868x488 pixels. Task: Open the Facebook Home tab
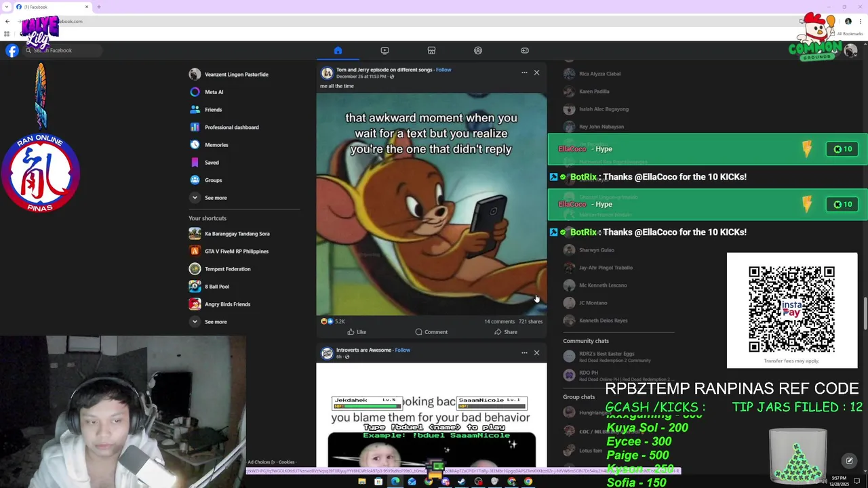(x=338, y=50)
